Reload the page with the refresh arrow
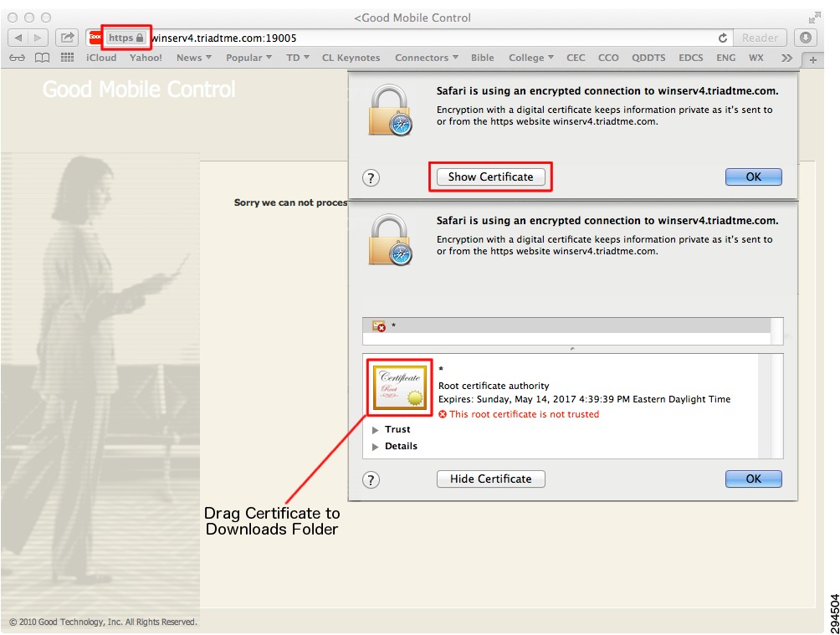This screenshot has width=840, height=635. 723,38
